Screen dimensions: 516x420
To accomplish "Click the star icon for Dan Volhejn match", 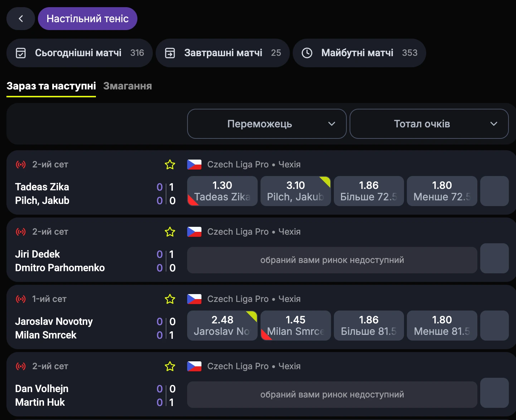I will point(170,366).
